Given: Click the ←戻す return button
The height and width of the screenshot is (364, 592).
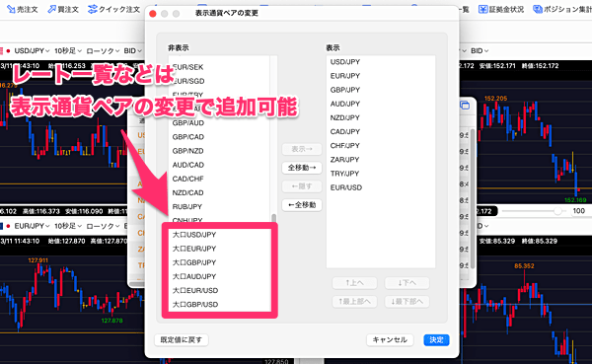Looking at the screenshot, I should [302, 186].
